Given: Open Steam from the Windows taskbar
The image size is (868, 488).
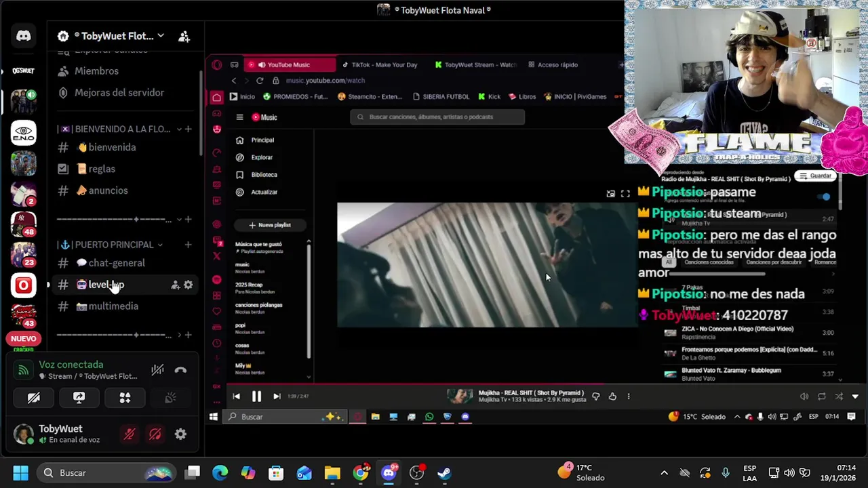Looking at the screenshot, I should coord(444,472).
